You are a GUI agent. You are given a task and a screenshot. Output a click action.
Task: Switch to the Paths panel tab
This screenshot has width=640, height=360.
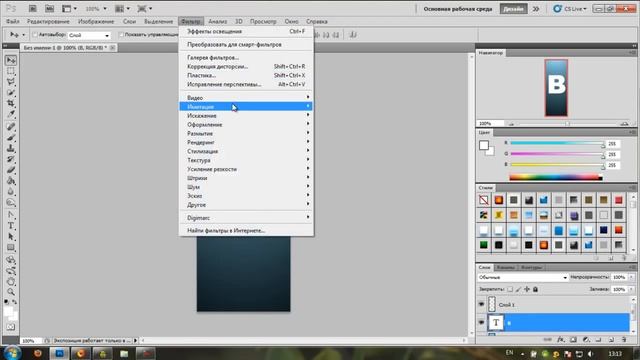pyautogui.click(x=531, y=267)
